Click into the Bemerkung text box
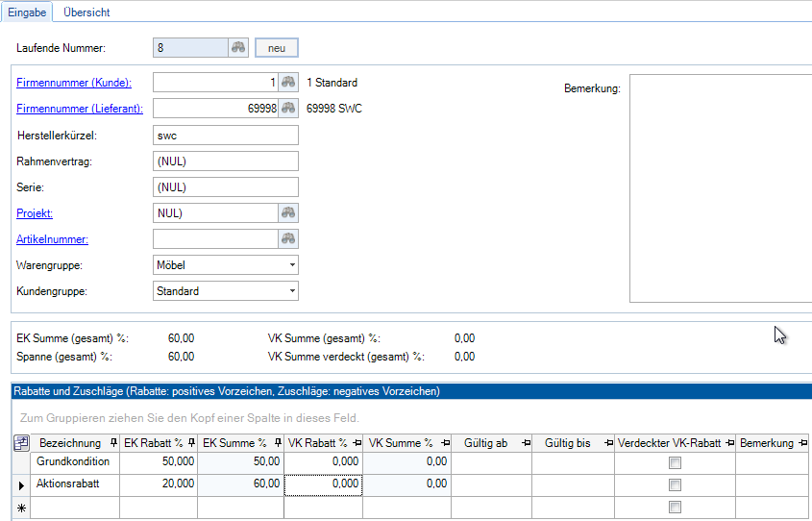This screenshot has width=812, height=521. [x=720, y=187]
